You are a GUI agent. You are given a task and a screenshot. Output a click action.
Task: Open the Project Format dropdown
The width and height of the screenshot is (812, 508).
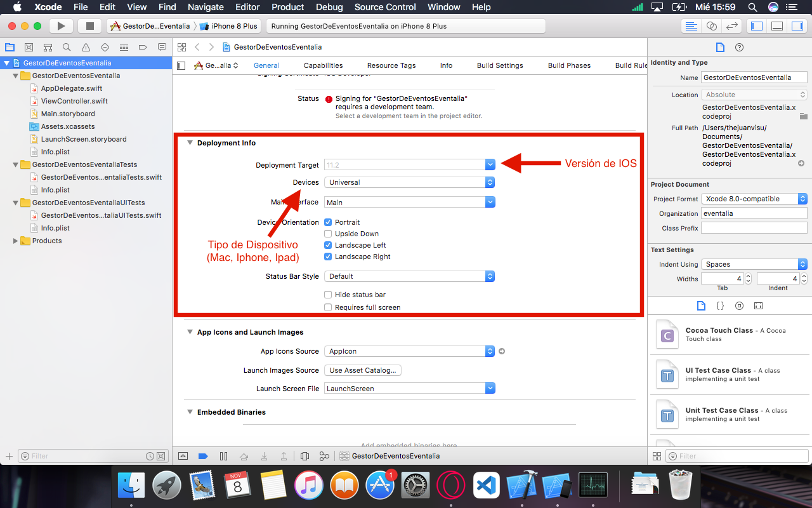[x=754, y=199]
